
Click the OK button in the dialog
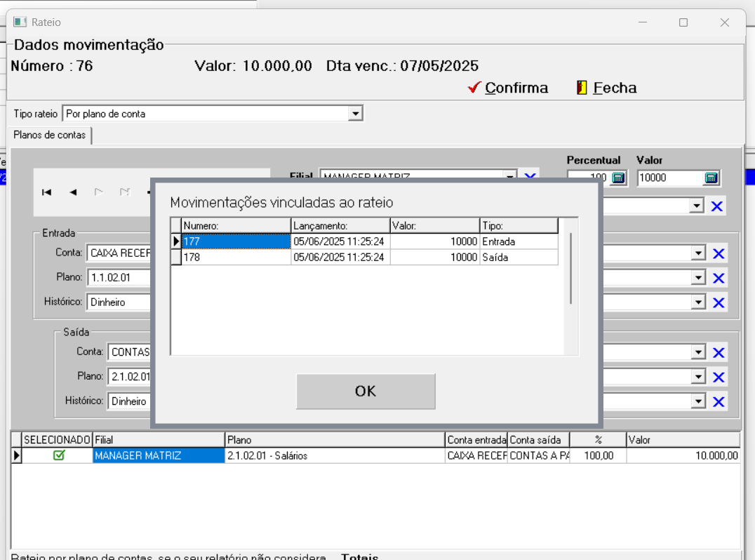click(x=366, y=391)
